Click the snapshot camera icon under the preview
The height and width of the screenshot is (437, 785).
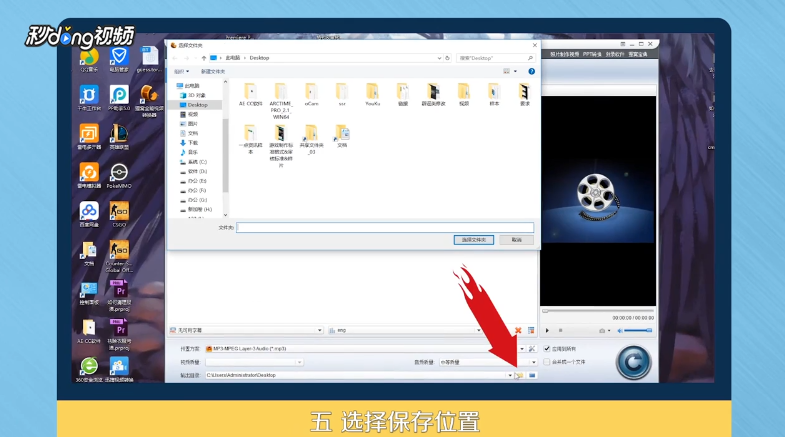click(x=602, y=330)
